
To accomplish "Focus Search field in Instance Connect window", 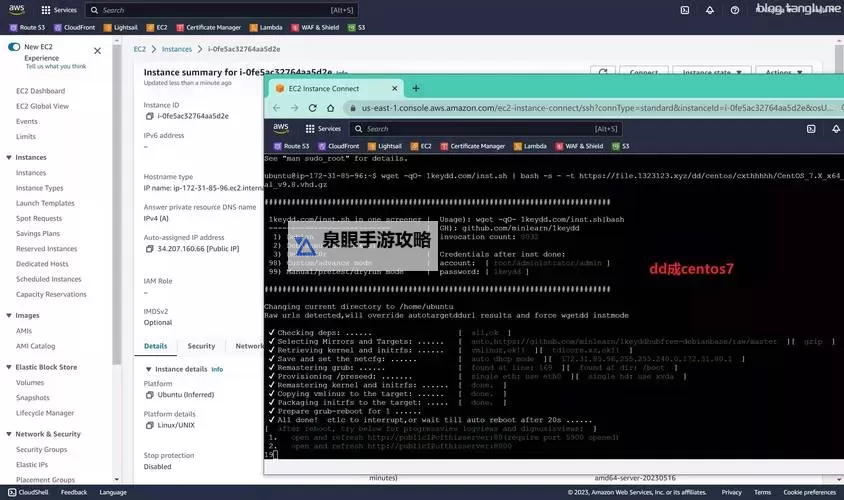I will pos(486,129).
